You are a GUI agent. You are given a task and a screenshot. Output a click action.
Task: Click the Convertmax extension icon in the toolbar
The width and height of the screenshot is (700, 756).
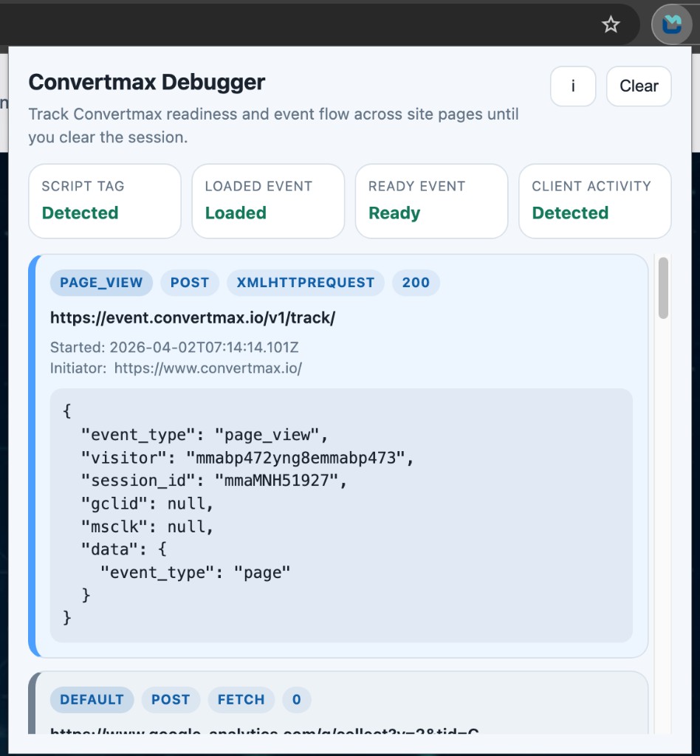673,24
